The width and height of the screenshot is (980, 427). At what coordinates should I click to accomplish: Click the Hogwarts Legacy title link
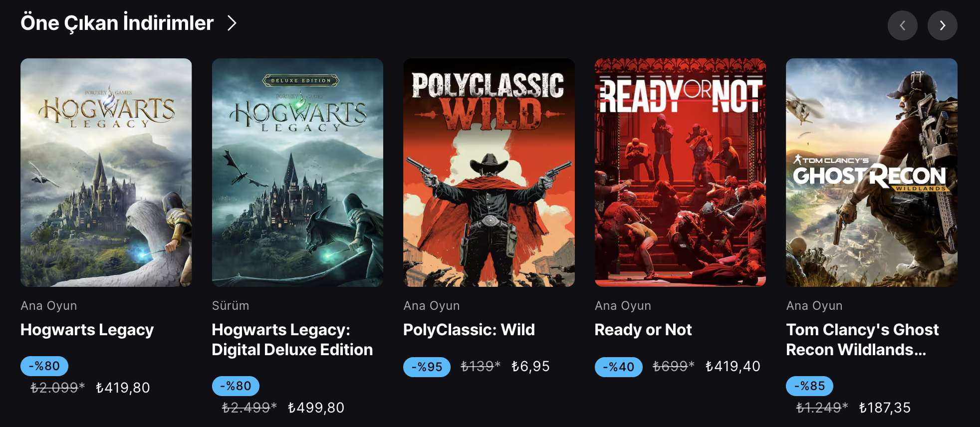click(x=87, y=330)
